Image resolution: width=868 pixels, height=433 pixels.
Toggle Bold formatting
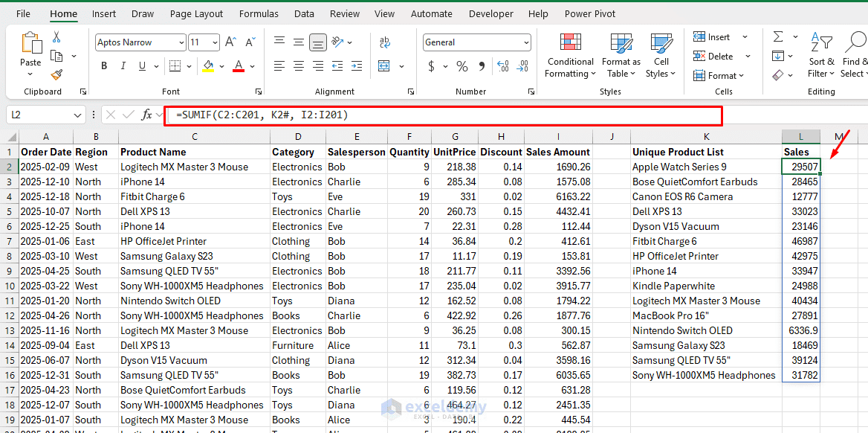tap(104, 66)
